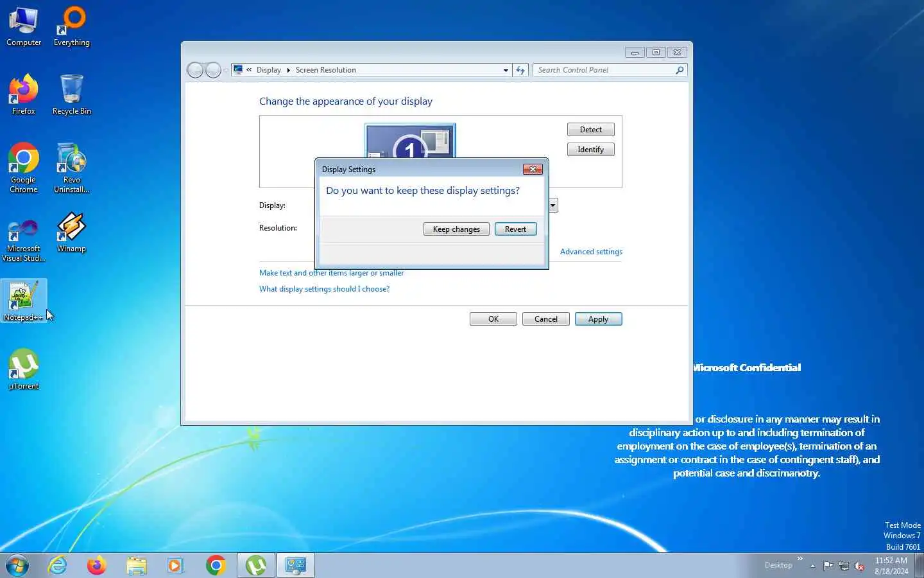Click the network tray icon

click(844, 566)
